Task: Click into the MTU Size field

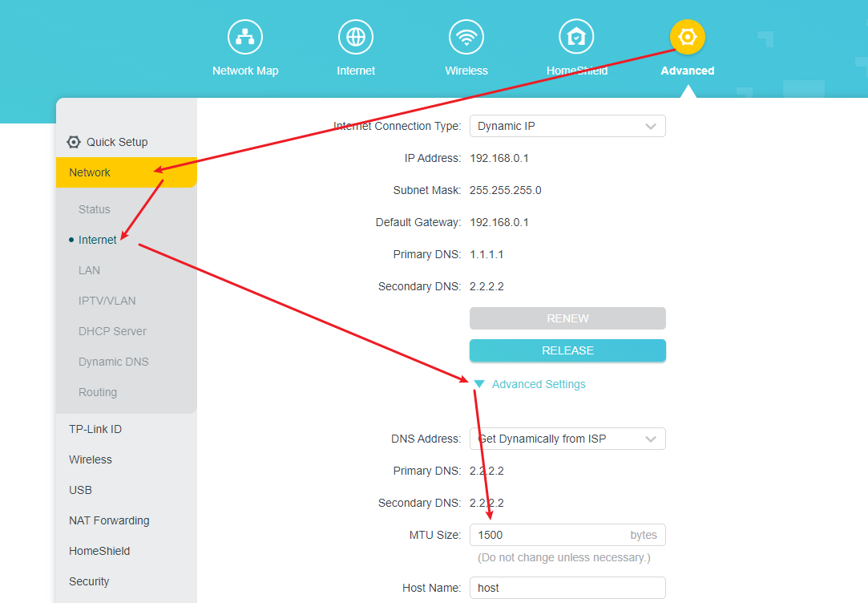Action: [567, 535]
